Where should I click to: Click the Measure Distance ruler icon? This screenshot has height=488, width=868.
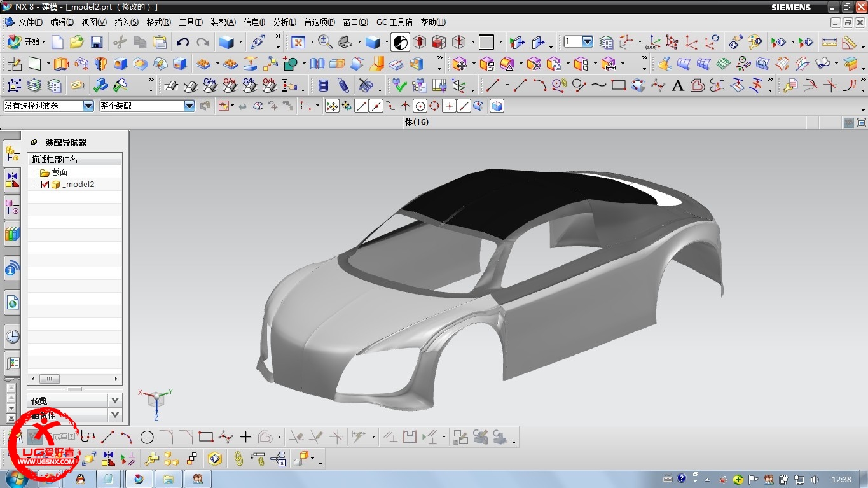tap(829, 43)
